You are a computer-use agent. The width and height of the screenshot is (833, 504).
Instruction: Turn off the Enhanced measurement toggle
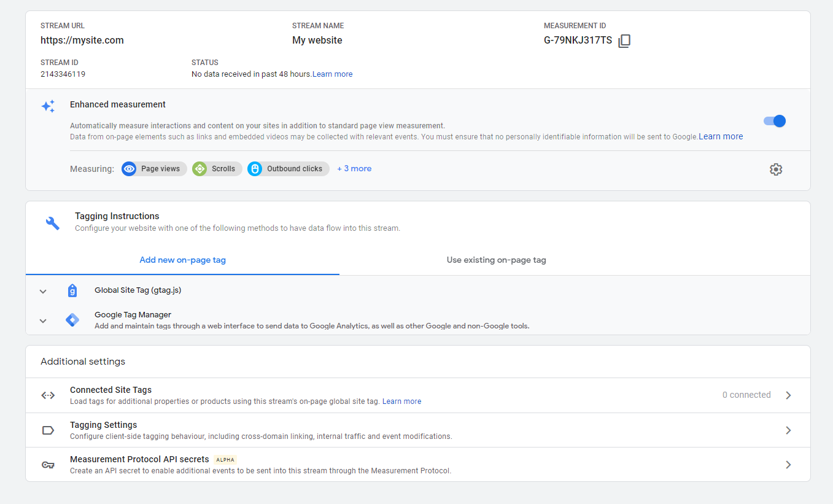coord(775,121)
